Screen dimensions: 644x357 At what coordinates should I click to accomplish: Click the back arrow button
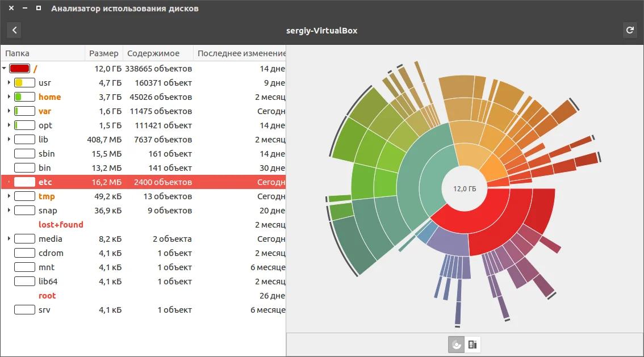pyautogui.click(x=14, y=30)
